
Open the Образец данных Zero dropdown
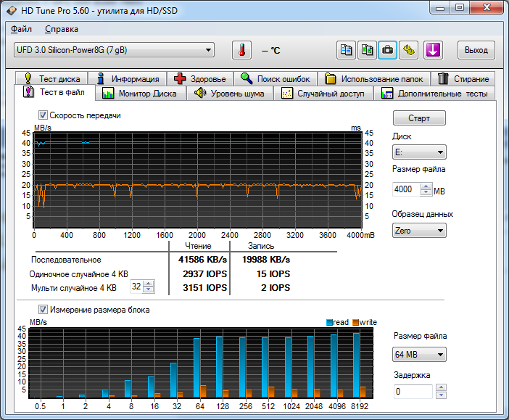[419, 230]
